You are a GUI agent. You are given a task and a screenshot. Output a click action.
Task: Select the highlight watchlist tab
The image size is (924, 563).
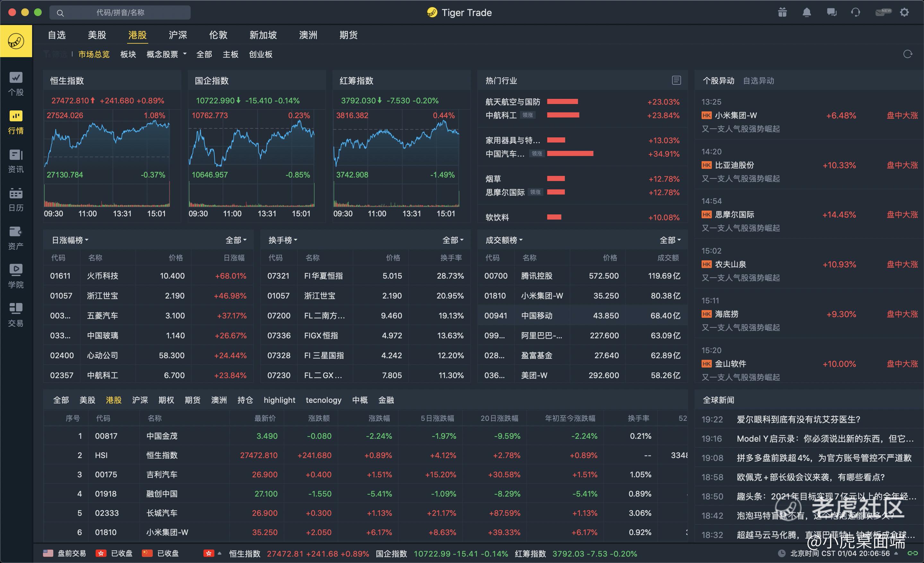point(279,400)
